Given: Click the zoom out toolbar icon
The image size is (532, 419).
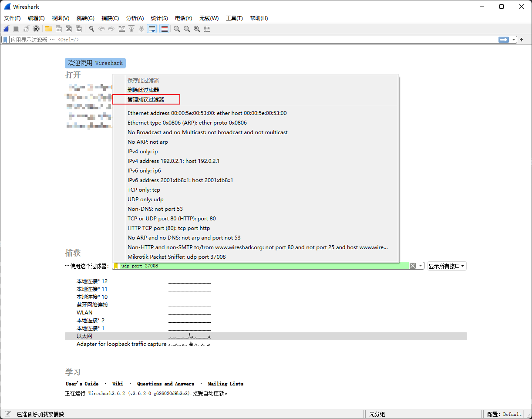Looking at the screenshot, I should pos(187,29).
